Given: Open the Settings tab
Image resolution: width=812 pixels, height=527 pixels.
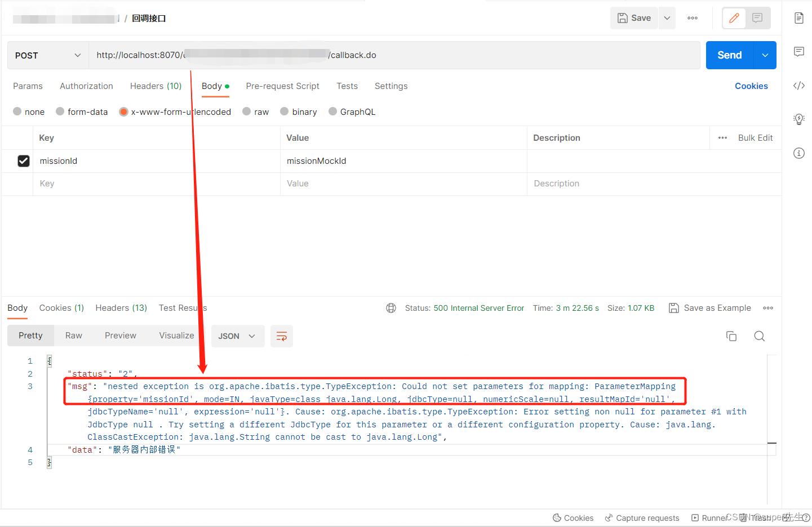Looking at the screenshot, I should [x=391, y=86].
